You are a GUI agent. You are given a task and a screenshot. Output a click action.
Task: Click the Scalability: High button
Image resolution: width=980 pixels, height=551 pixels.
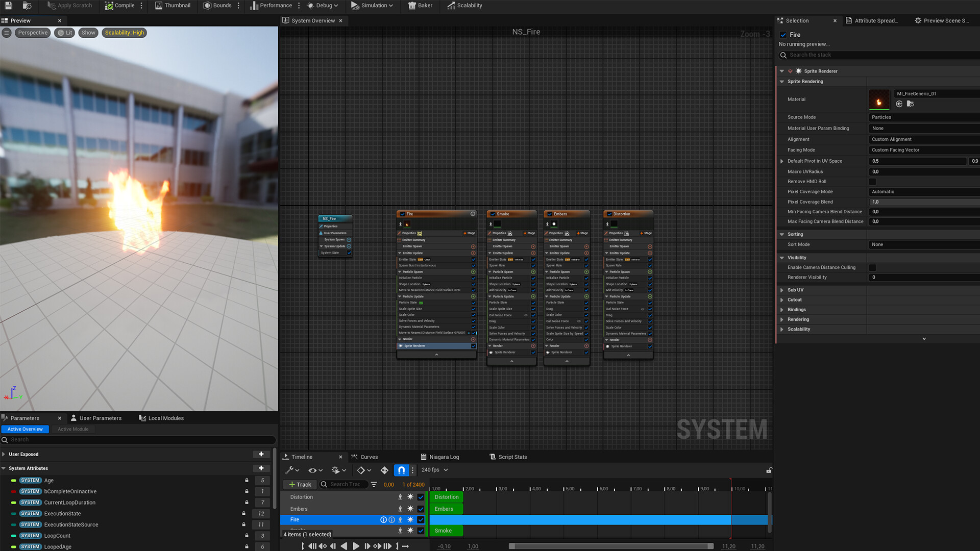(x=124, y=33)
